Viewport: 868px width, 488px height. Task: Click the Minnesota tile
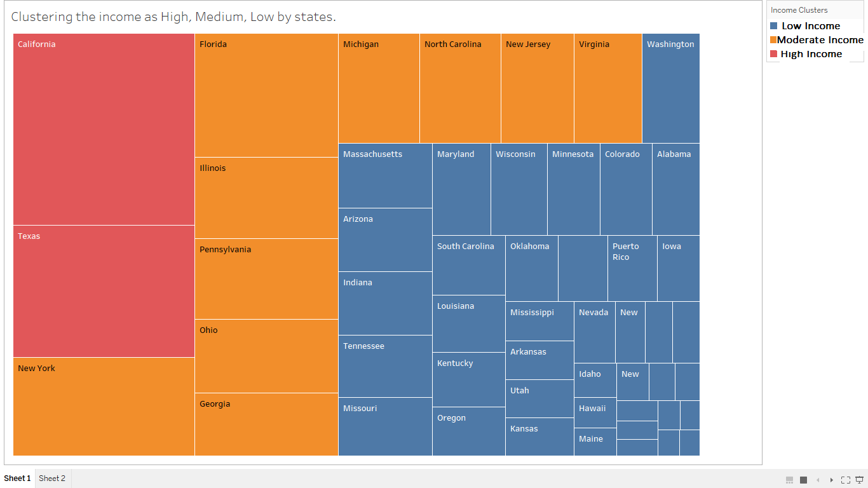click(574, 189)
